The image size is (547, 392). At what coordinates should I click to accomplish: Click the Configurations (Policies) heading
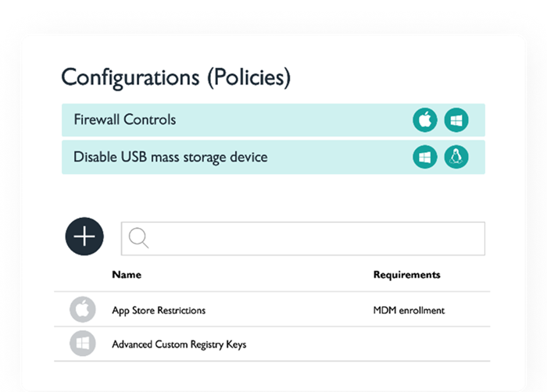click(176, 77)
